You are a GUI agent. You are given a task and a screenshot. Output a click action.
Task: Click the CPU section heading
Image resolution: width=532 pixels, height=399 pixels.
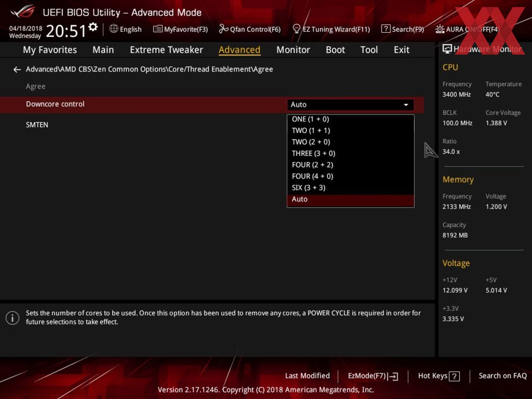450,67
